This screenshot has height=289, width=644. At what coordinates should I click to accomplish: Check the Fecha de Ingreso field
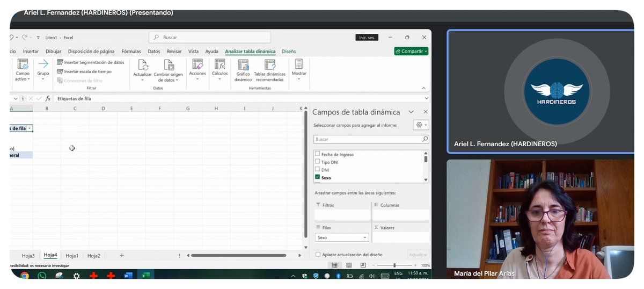(x=318, y=154)
